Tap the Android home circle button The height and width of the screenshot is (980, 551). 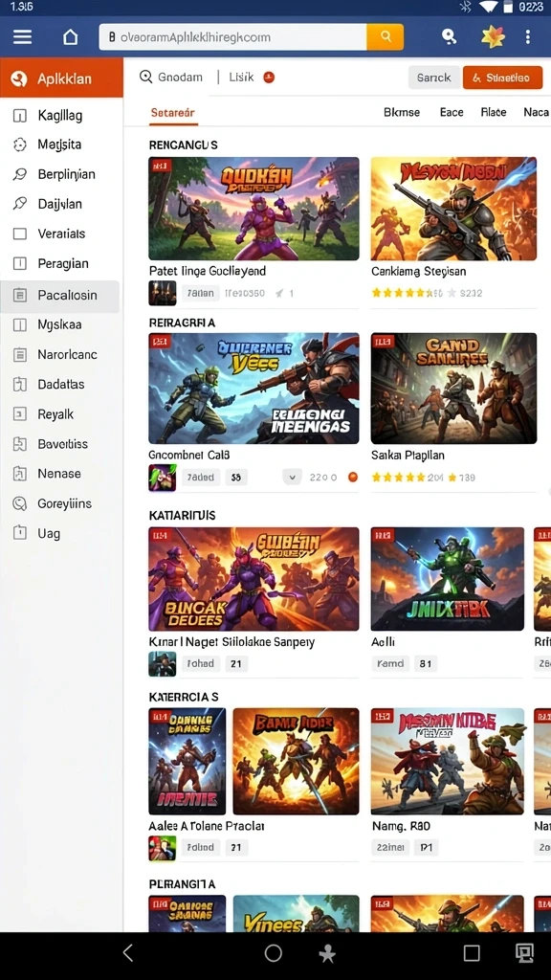tap(273, 952)
